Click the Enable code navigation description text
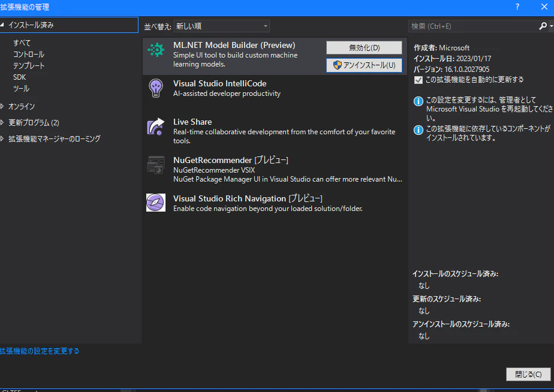554x392 pixels. tap(268, 209)
